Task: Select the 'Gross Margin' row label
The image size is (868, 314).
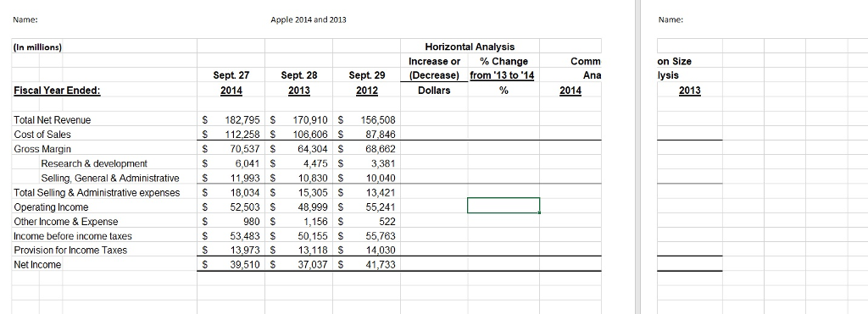Action: pyautogui.click(x=42, y=149)
